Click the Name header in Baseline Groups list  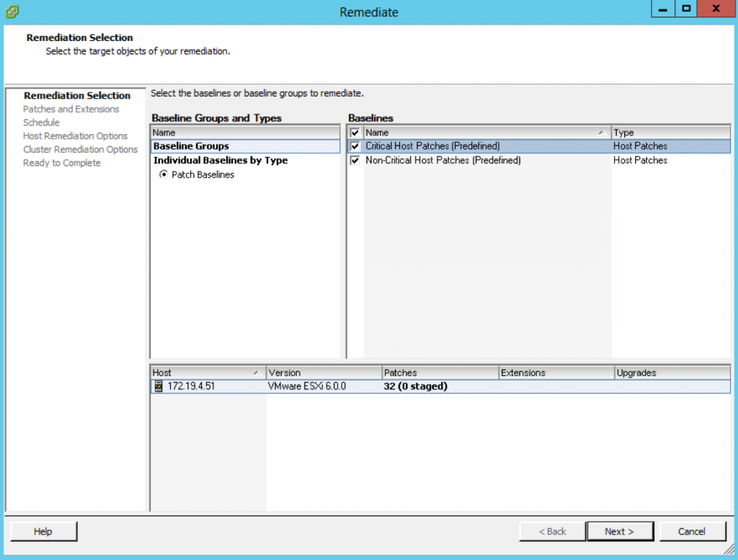point(245,133)
